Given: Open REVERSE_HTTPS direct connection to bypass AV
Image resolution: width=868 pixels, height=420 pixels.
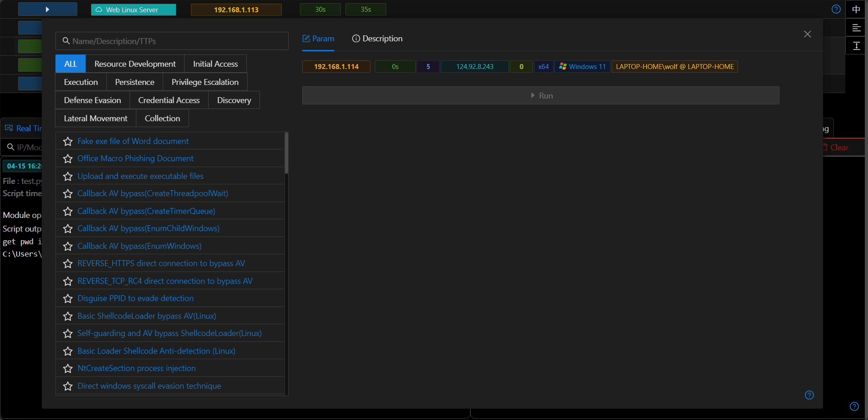Looking at the screenshot, I should click(161, 263).
